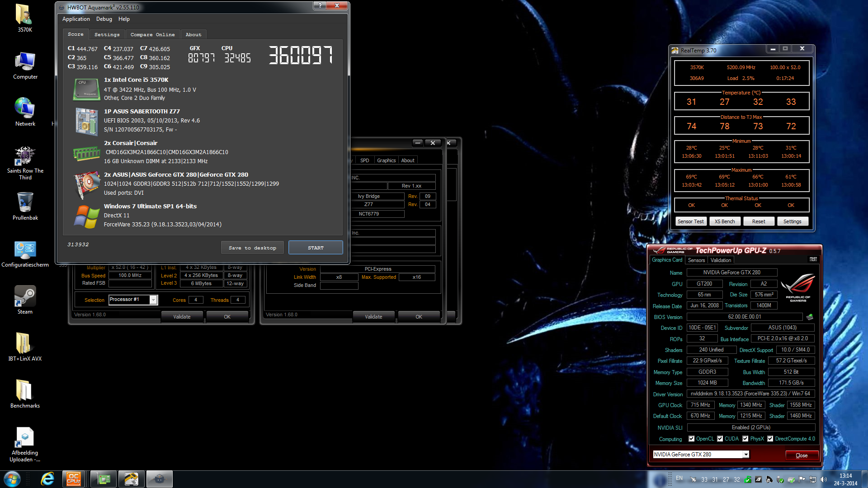This screenshot has width=868, height=488.
Task: Click the Close button in GPU-Z
Action: pos(802,455)
